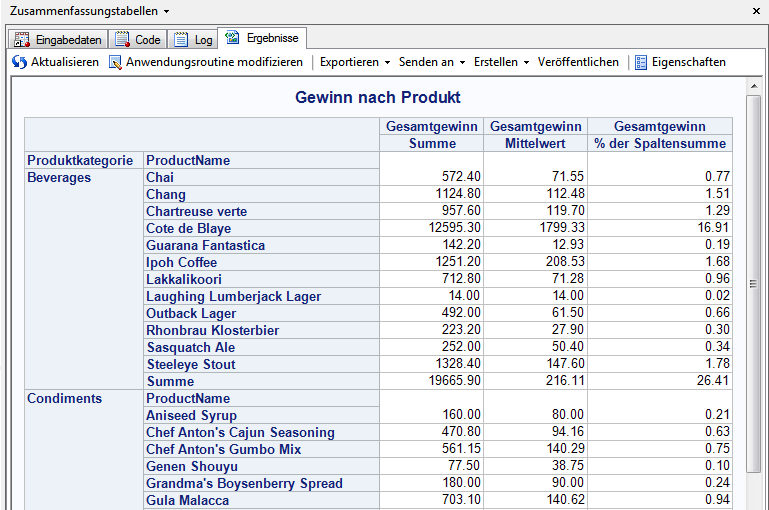Select the Ergebnisse tab

(262, 38)
